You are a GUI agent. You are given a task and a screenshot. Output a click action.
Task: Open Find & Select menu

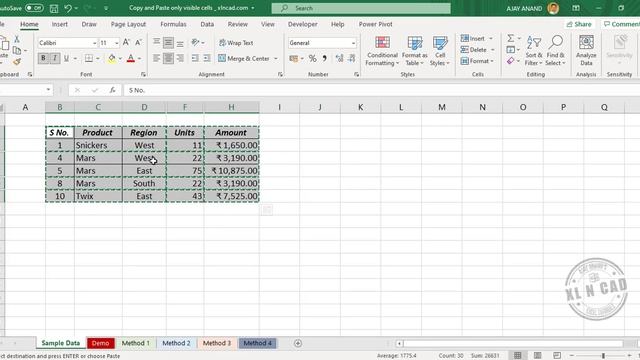(x=556, y=51)
